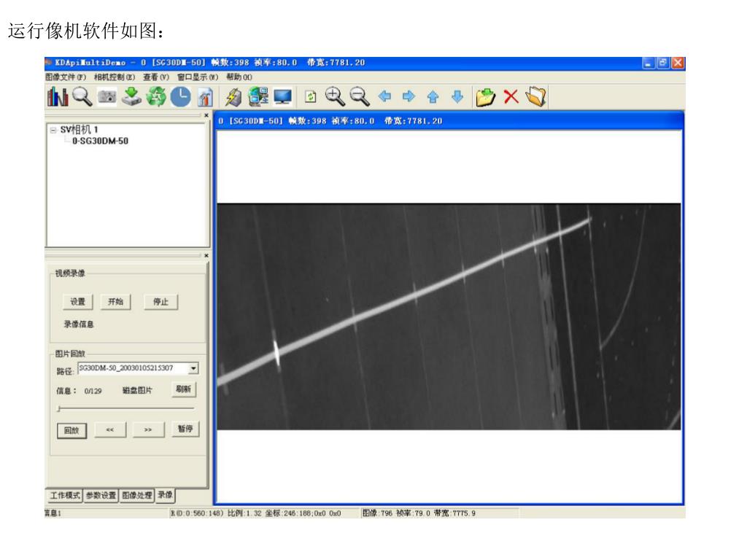Click the camera snapshot toolbar icon
Viewport: 747px width, 560px height.
[x=107, y=97]
